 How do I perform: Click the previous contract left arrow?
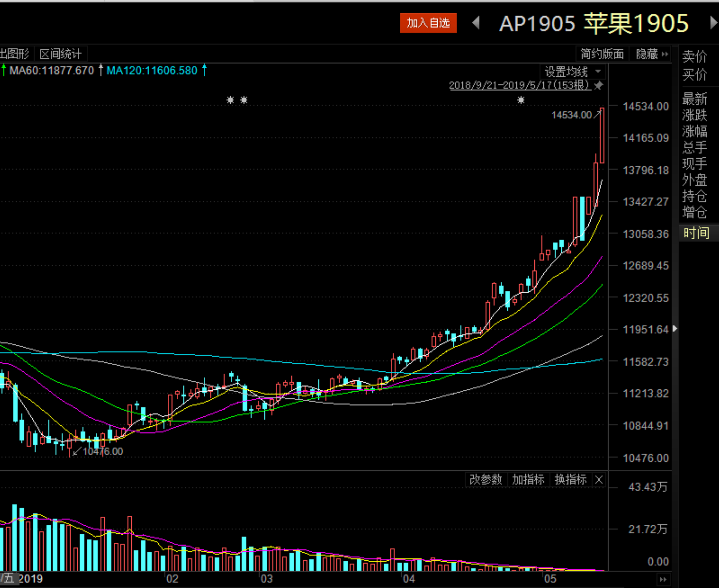[476, 23]
